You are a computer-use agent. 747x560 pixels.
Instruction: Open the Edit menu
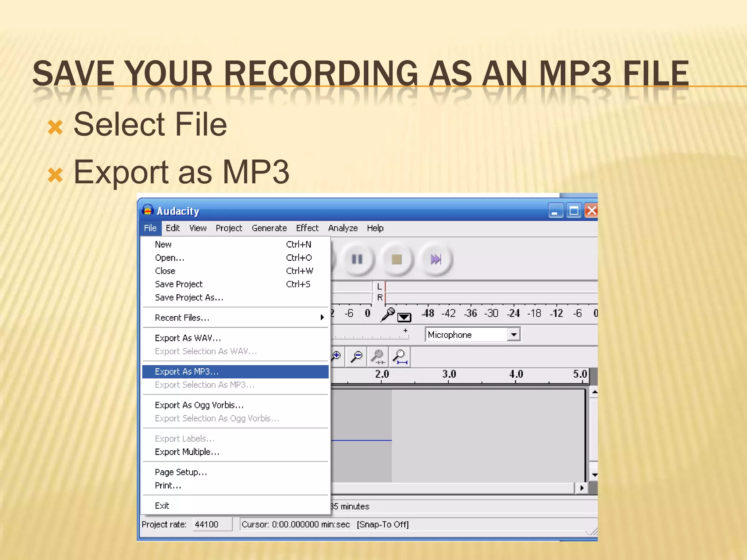(x=173, y=228)
